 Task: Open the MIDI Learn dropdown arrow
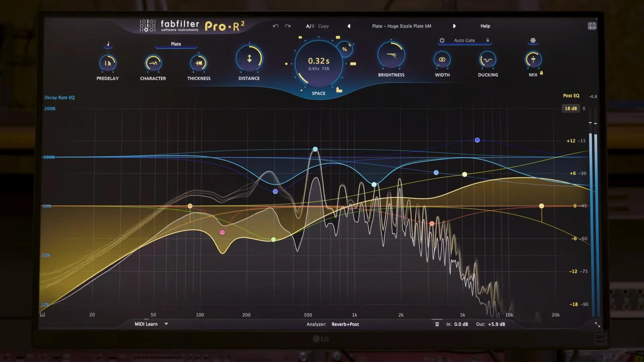[x=166, y=324]
